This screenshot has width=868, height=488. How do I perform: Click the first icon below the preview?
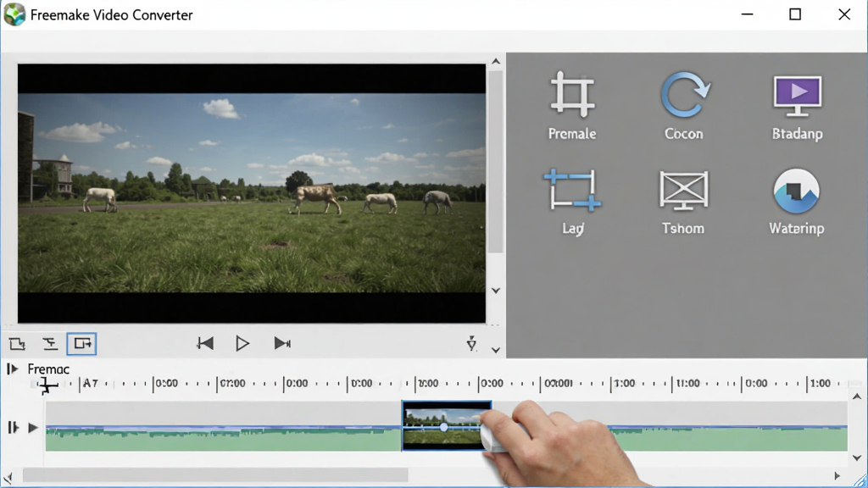pyautogui.click(x=17, y=344)
